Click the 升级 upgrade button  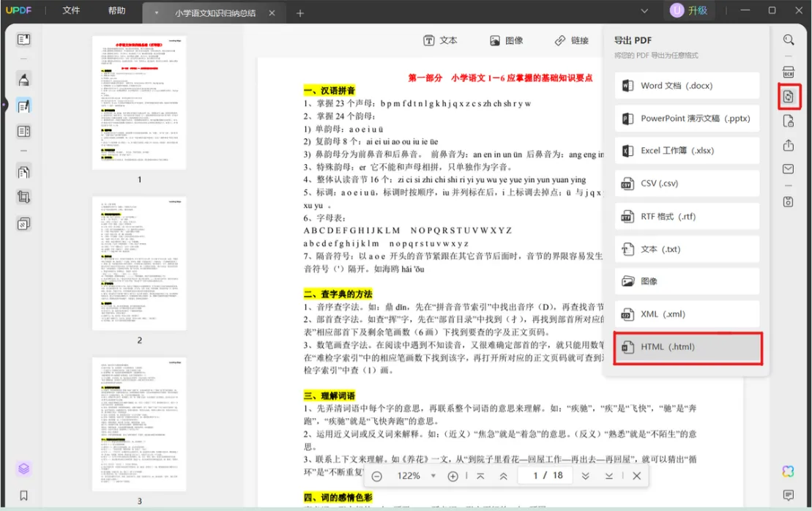(x=689, y=10)
